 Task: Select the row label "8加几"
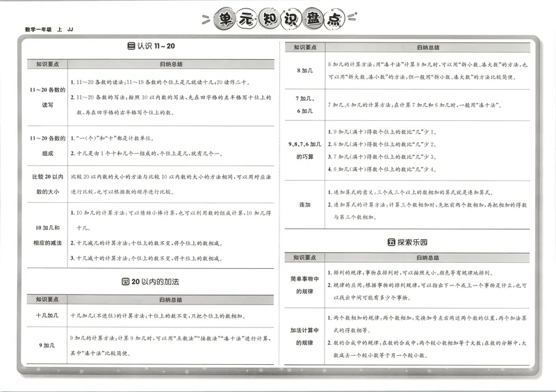[305, 71]
